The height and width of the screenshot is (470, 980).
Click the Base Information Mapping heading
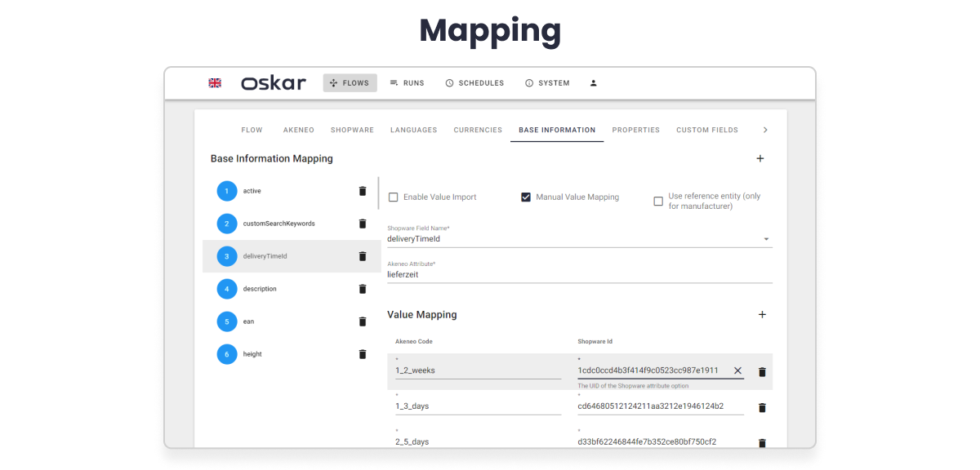coord(272,158)
